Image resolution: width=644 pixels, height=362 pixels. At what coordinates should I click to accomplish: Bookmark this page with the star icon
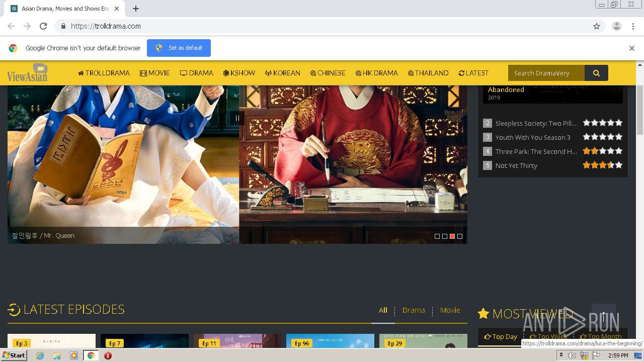pos(597,26)
